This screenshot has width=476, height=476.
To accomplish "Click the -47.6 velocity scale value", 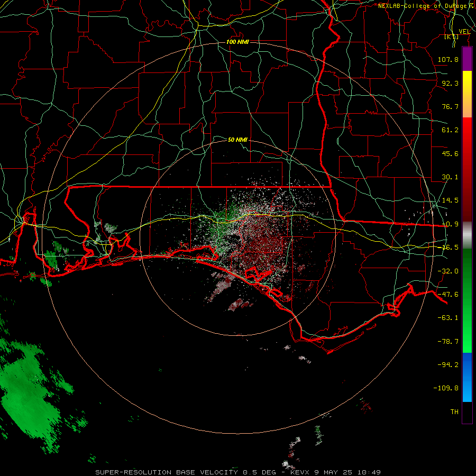I will pos(448,295).
